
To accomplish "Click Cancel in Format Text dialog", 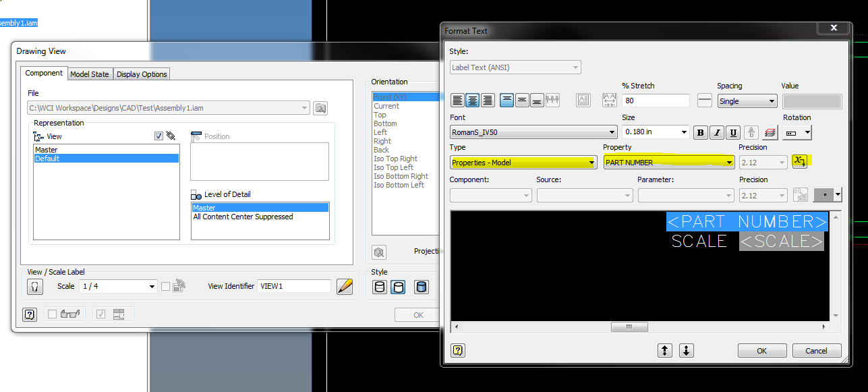I will 816,351.
